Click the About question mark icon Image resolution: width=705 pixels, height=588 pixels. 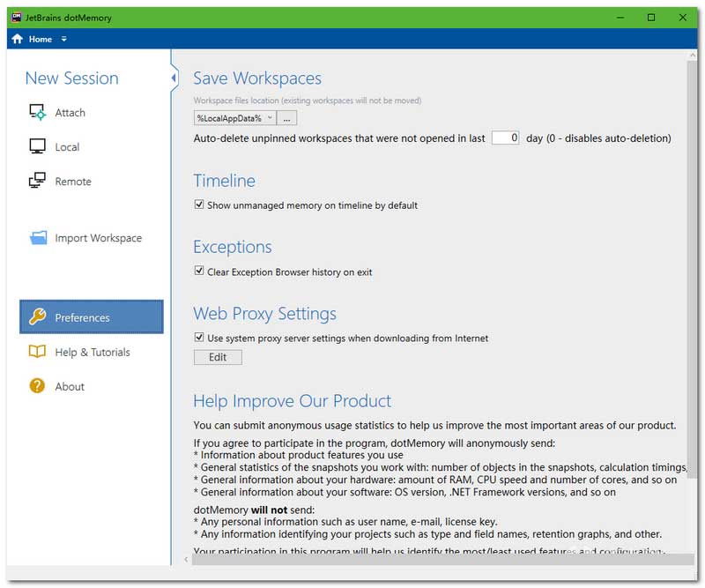[x=37, y=385]
